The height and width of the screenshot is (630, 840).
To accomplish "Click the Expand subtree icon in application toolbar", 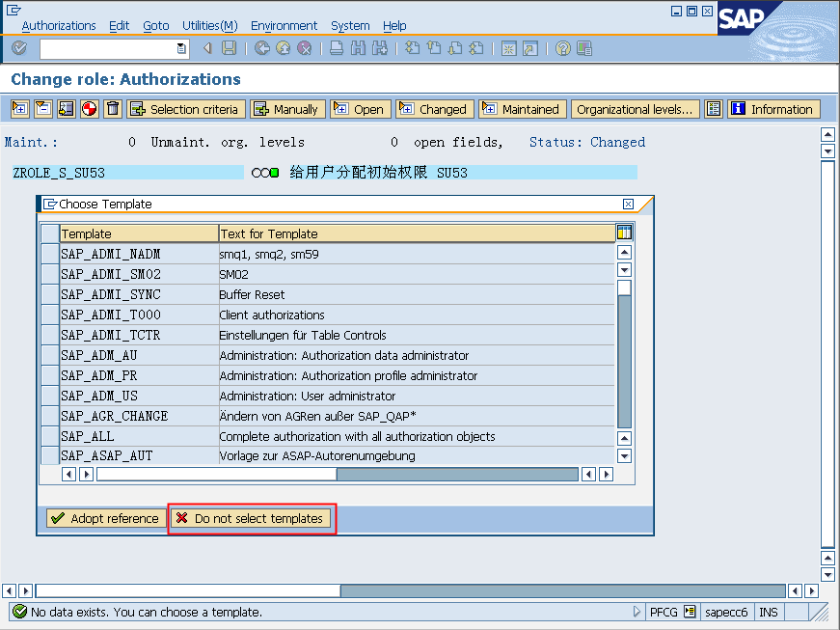I will pyautogui.click(x=20, y=109).
